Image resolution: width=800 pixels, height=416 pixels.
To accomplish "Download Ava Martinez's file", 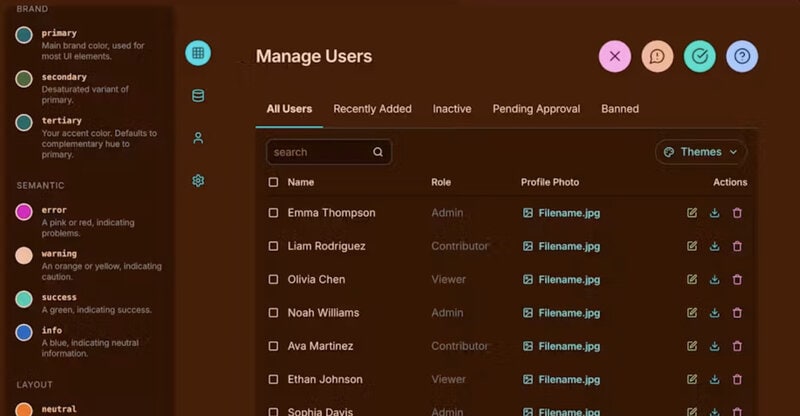I will [x=714, y=346].
